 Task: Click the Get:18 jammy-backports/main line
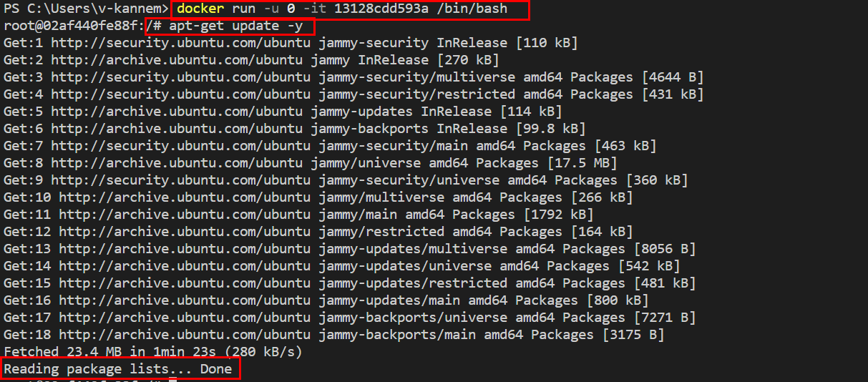(334, 335)
